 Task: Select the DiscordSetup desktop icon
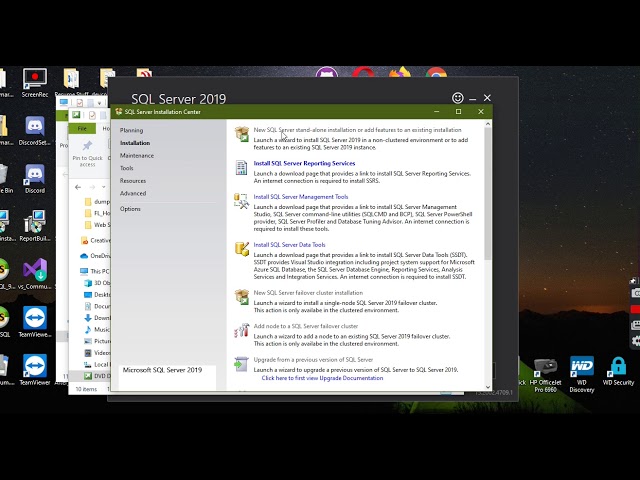coord(35,131)
